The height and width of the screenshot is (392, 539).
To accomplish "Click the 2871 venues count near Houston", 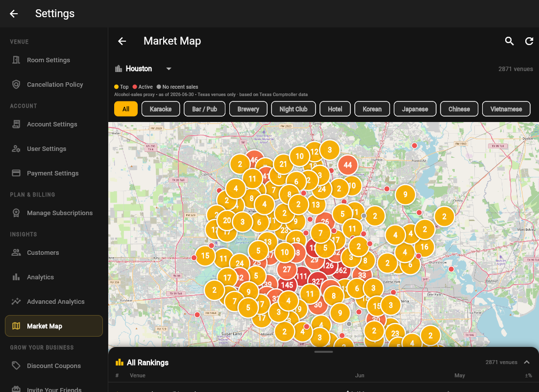I will pyautogui.click(x=515, y=69).
